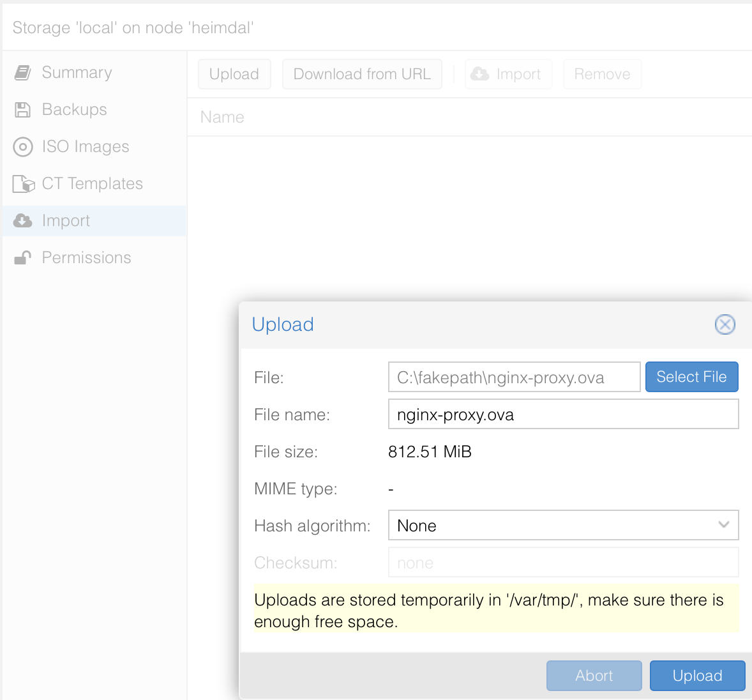Click the cloud icon on toolbar Import button
This screenshot has width=752, height=700.
click(x=479, y=74)
